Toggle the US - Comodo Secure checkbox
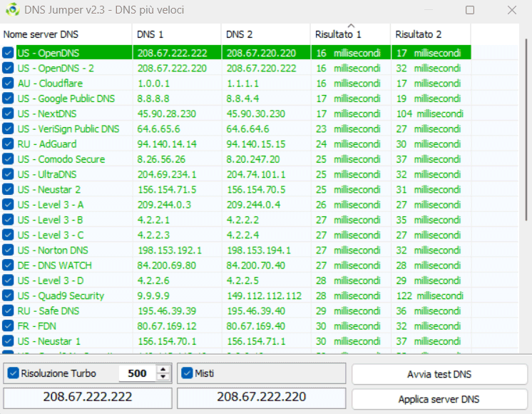 pos(8,159)
